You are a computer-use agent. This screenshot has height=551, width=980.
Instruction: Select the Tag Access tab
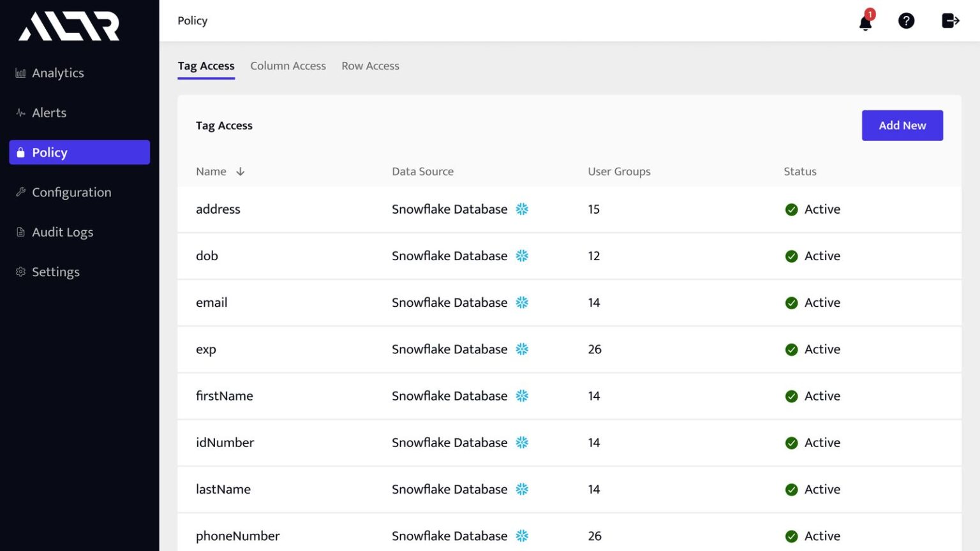[206, 66]
